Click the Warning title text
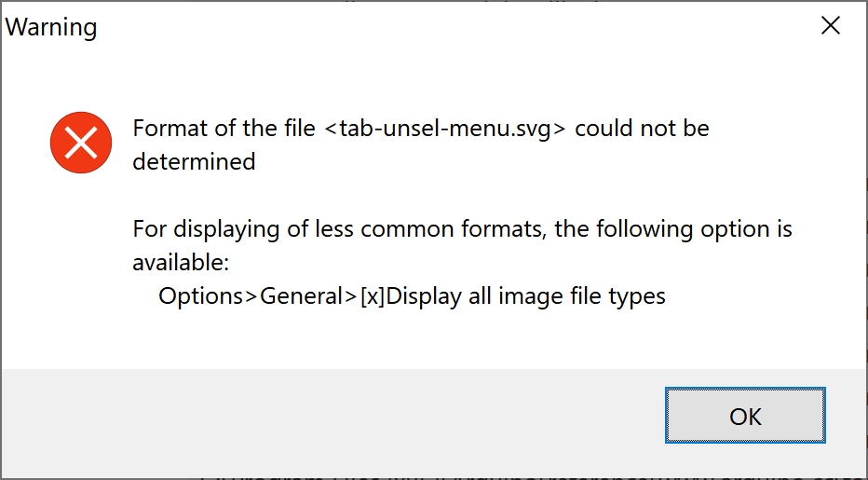 [51, 27]
